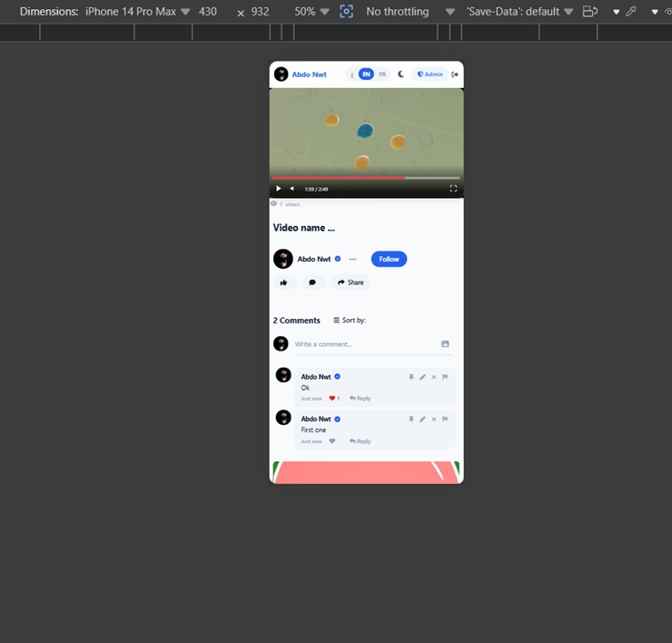Open the No throttling dropdown
672x643 pixels.
[410, 12]
